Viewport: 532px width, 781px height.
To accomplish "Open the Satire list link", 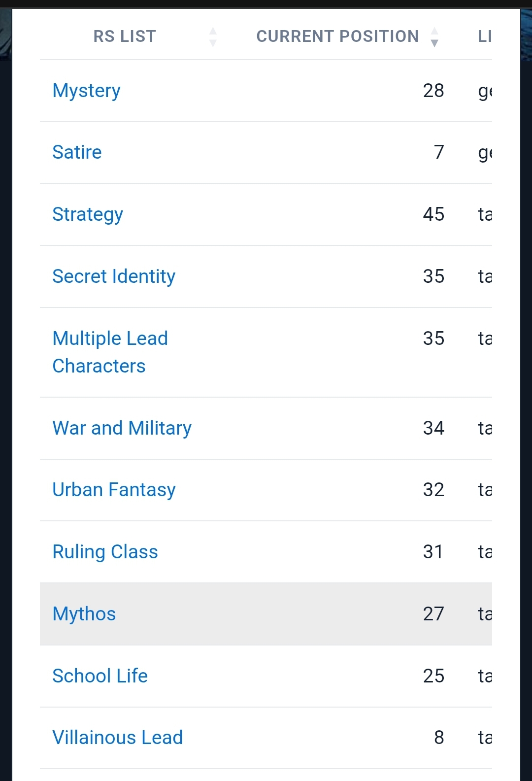I will [77, 152].
